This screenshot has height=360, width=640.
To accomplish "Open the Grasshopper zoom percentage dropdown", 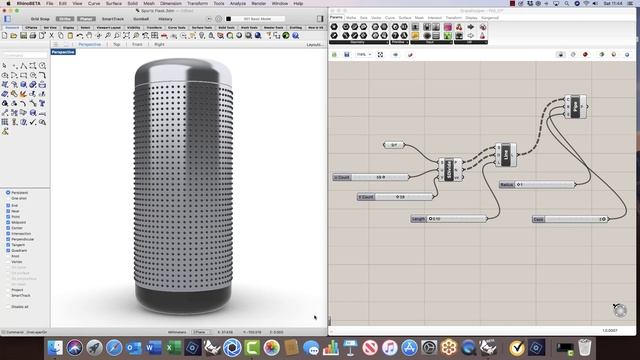I will click(364, 55).
